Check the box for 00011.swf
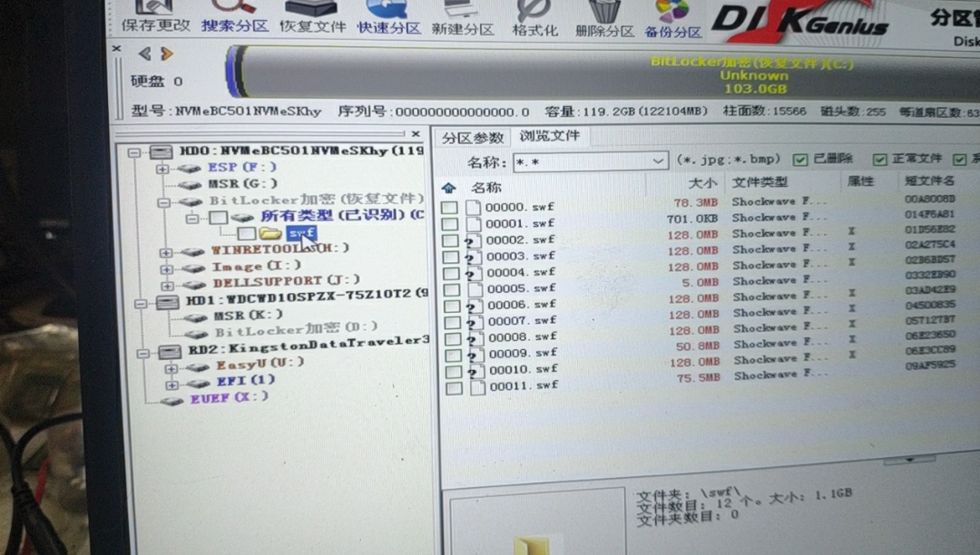Image resolution: width=980 pixels, height=555 pixels. point(455,388)
